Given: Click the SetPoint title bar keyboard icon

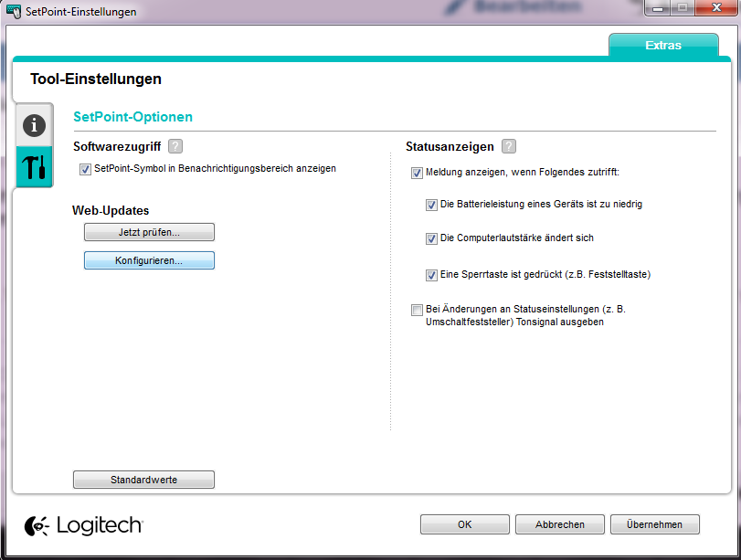Looking at the screenshot, I should click(x=14, y=11).
